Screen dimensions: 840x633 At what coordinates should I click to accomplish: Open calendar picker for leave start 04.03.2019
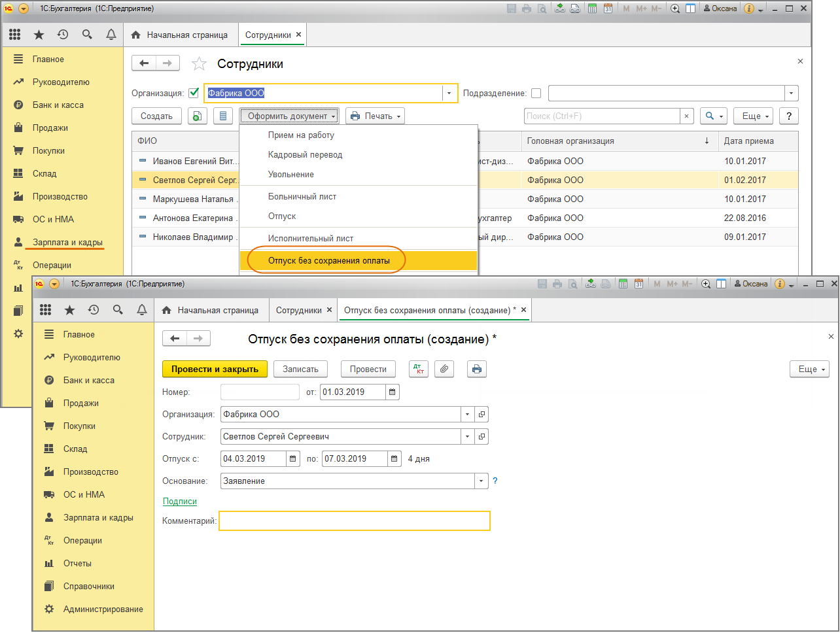(293, 459)
